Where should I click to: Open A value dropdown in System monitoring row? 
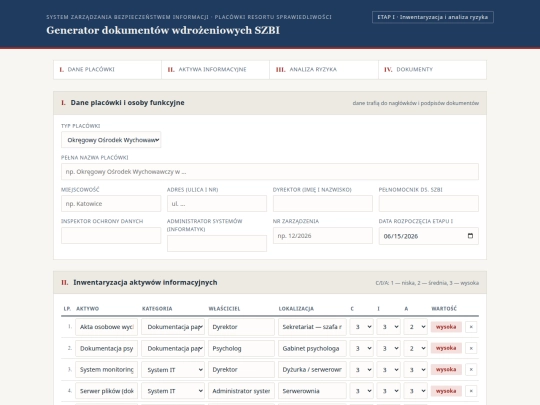pyautogui.click(x=416, y=370)
